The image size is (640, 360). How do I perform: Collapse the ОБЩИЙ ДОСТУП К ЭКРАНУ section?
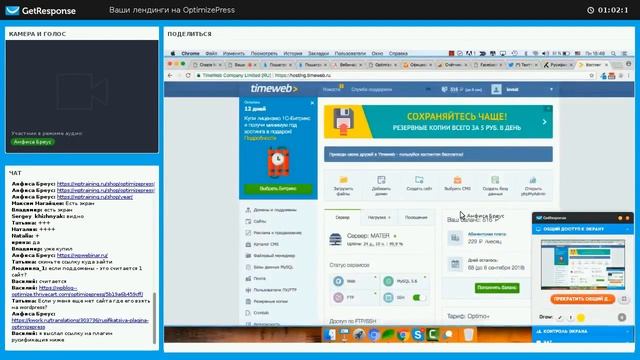628,229
